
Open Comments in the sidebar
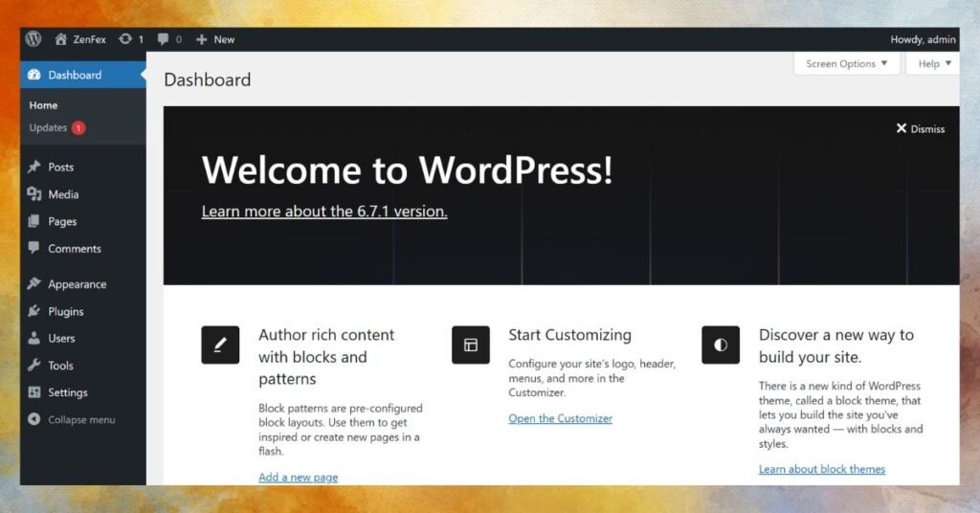(75, 249)
